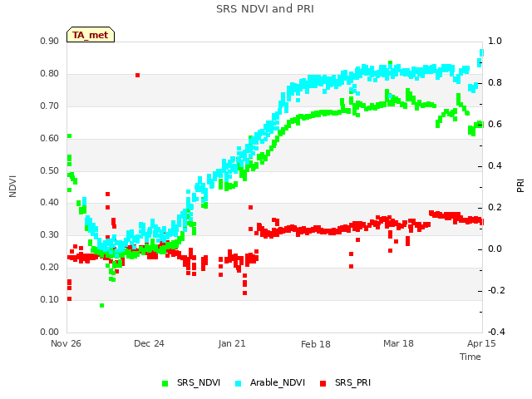The width and height of the screenshot is (532, 399).
Task: Click the 0.0 PRI axis value
Action: [495, 249]
